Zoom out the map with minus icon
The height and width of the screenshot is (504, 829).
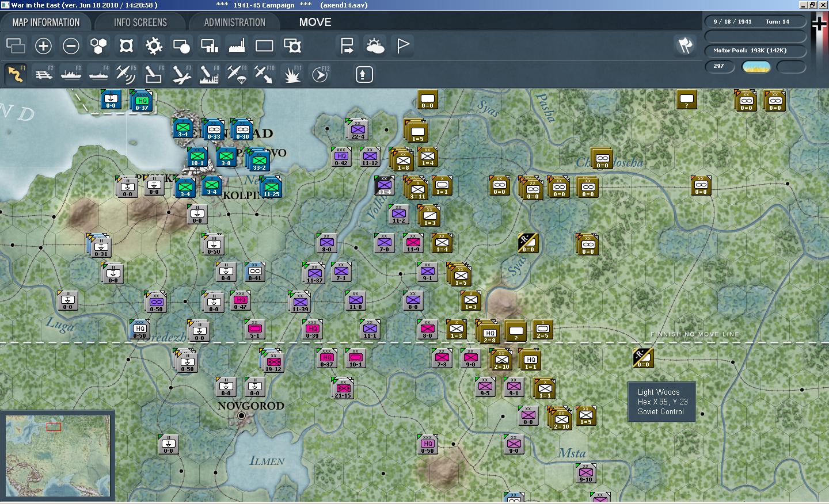point(71,45)
